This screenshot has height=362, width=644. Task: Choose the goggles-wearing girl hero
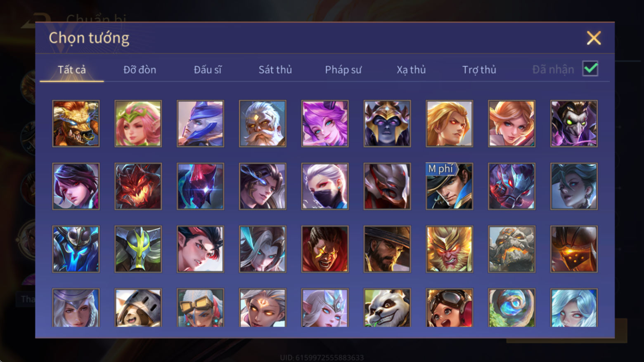(449, 308)
